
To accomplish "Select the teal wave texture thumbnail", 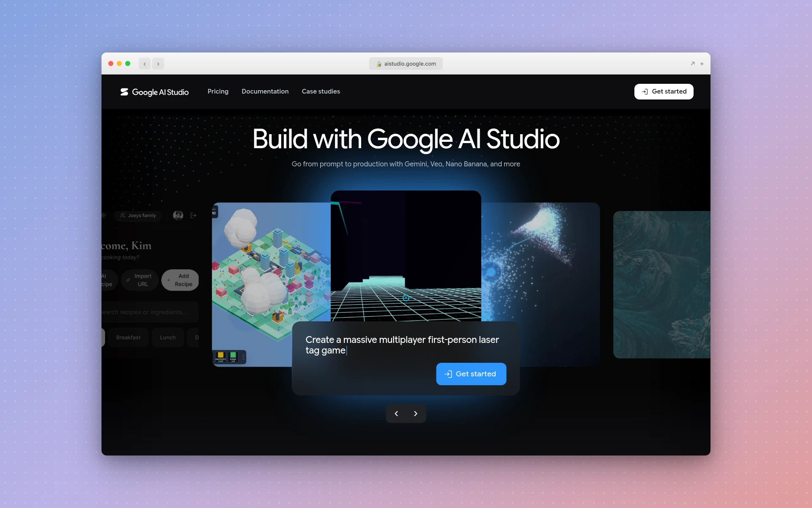I will [662, 284].
